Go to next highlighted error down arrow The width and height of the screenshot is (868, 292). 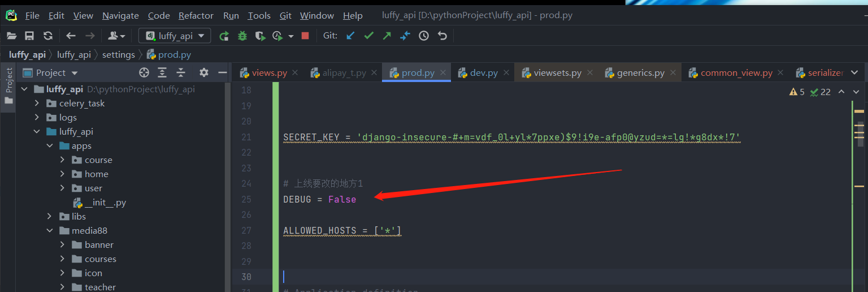pyautogui.click(x=856, y=92)
